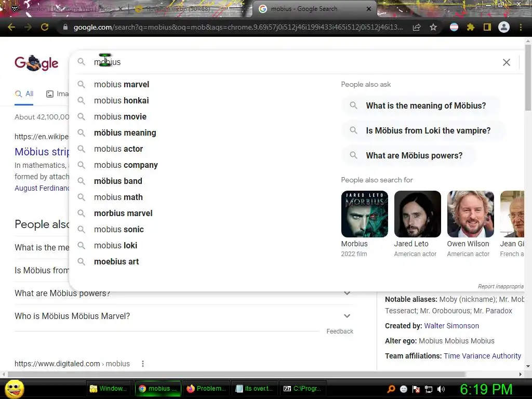This screenshot has width=532, height=399.
Task: Open the Images results tab
Action: pos(57,94)
